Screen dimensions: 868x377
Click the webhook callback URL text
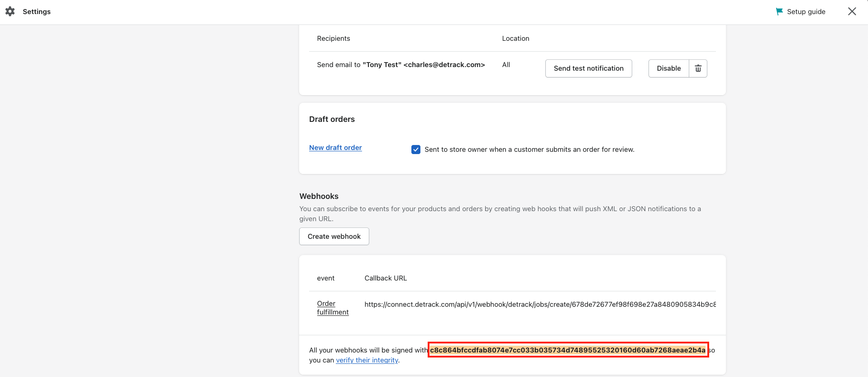coord(540,304)
